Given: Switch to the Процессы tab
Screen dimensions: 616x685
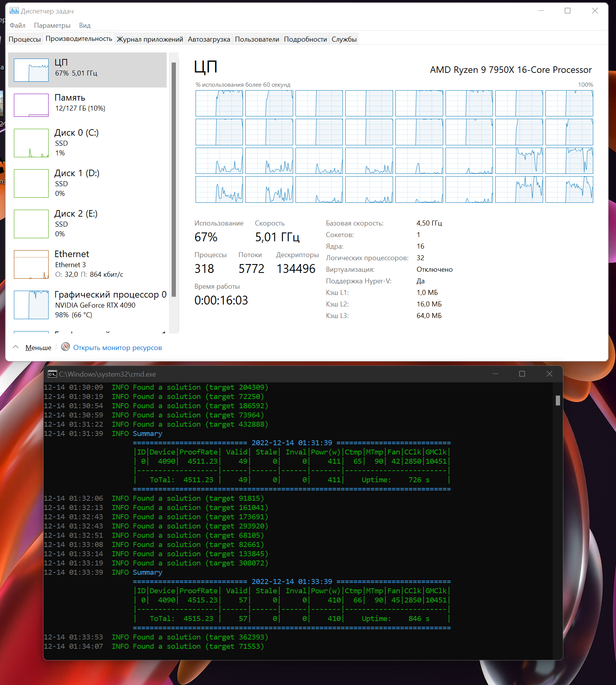Looking at the screenshot, I should click(25, 39).
